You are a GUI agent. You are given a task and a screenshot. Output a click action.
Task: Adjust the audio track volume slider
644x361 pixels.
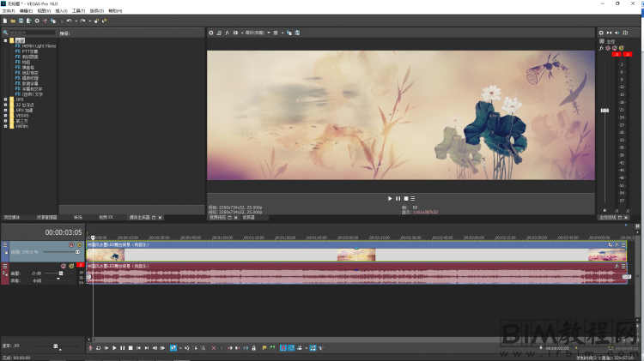coord(61,274)
